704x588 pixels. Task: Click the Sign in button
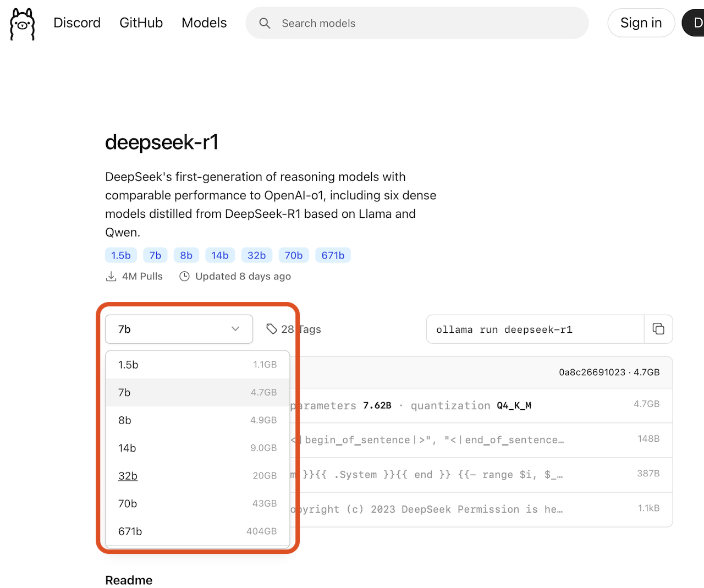(641, 23)
